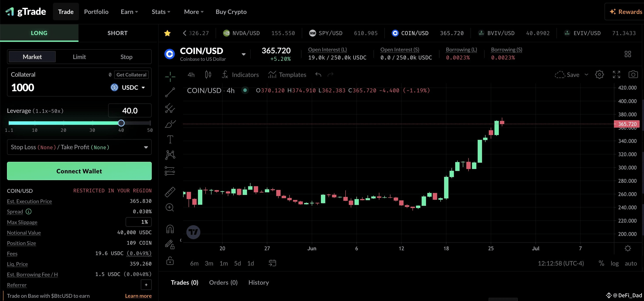Switch to SHORT position
The height and width of the screenshot is (301, 644).
click(x=118, y=33)
